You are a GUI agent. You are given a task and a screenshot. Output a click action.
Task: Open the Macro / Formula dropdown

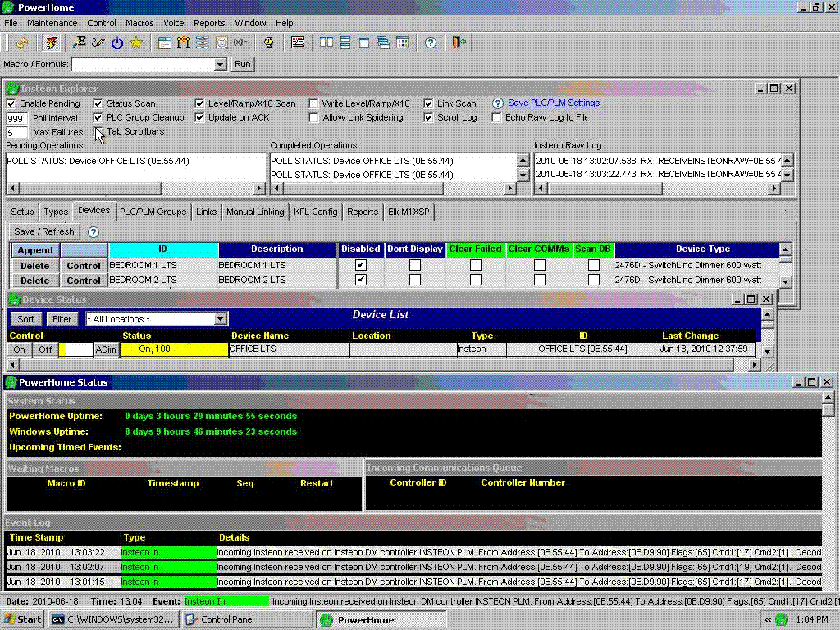[x=220, y=64]
